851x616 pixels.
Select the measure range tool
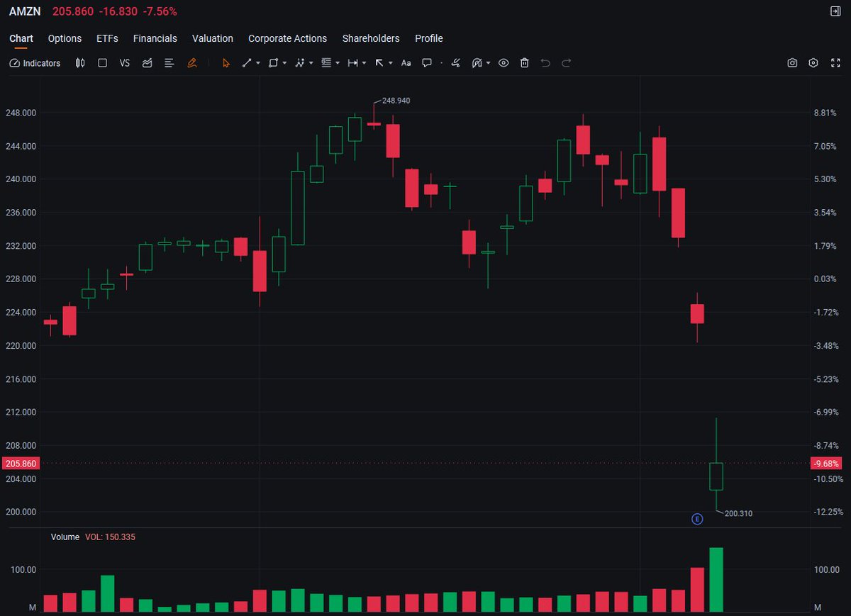352,63
